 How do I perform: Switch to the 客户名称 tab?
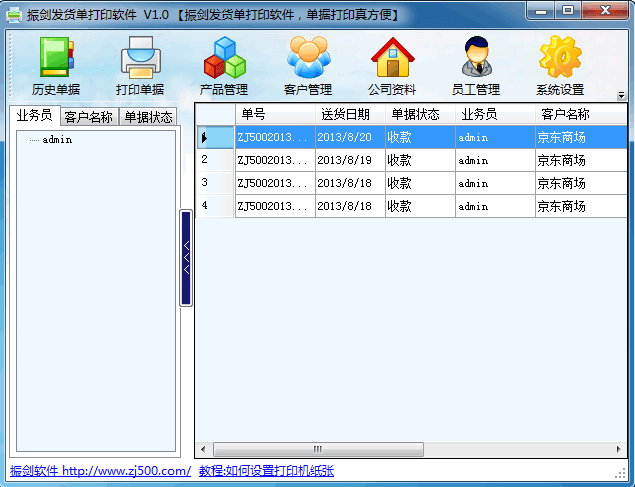click(88, 117)
